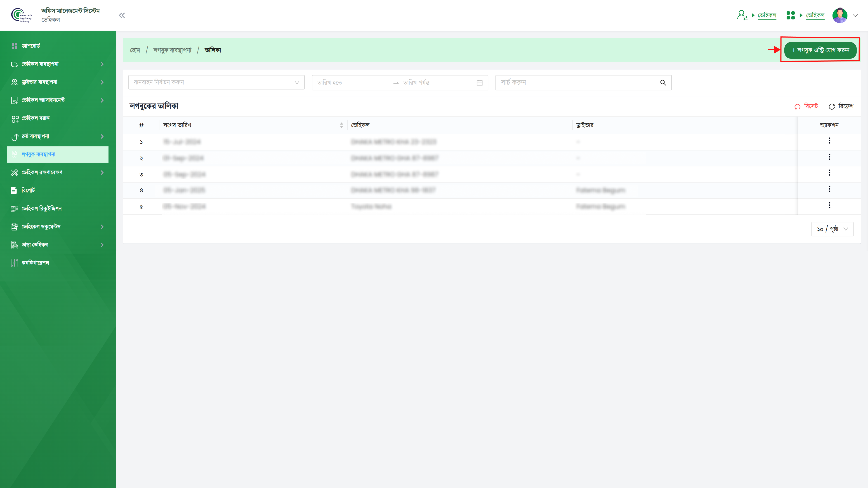Open action menu for row ৪

(x=829, y=189)
